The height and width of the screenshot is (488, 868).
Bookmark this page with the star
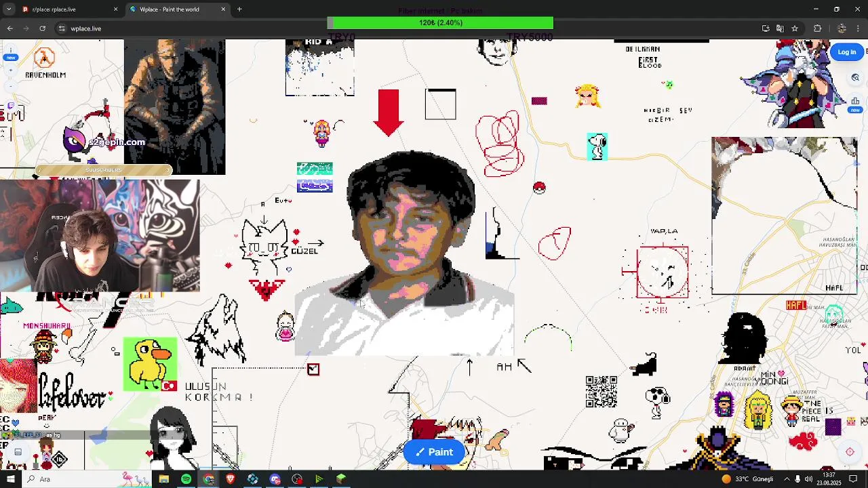click(x=795, y=28)
